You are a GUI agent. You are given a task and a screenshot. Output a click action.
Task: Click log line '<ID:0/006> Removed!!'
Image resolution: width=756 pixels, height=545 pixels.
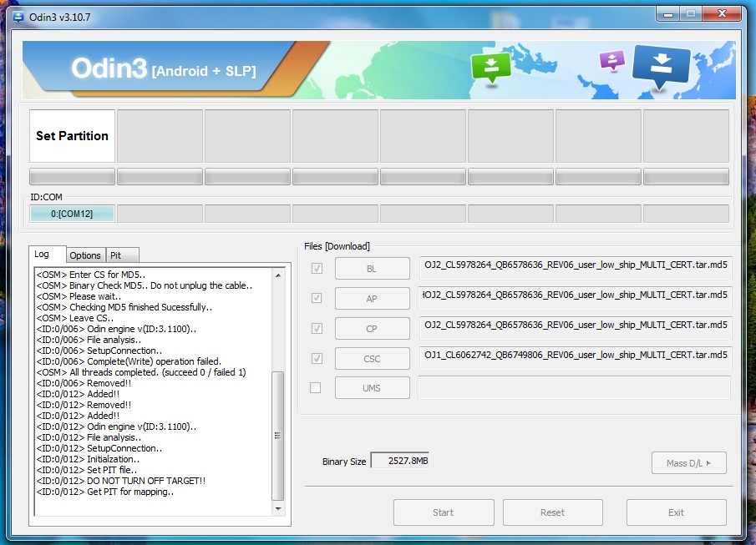pyautogui.click(x=84, y=383)
